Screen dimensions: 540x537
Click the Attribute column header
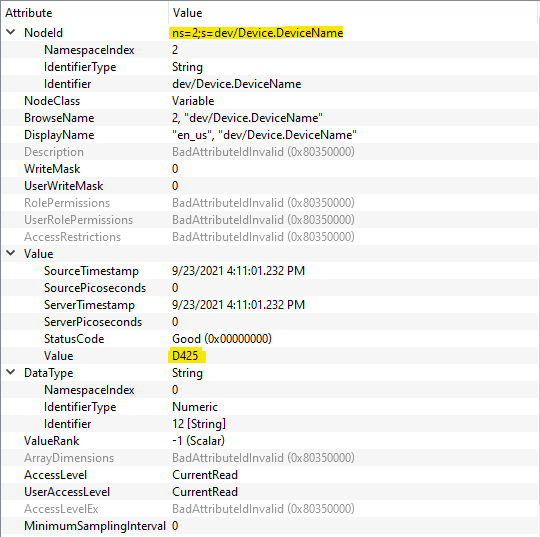[85, 13]
